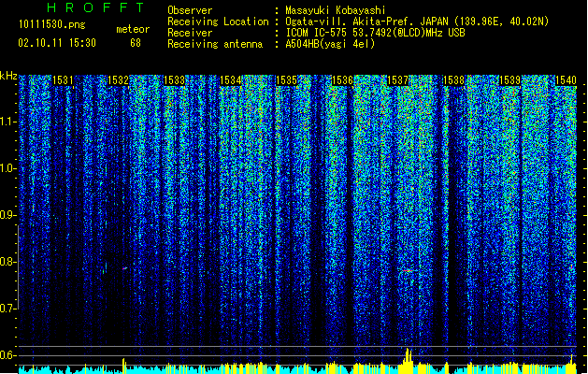Screen dimensions: 588x374
Task: Click the 1538 time marker
Action: (x=453, y=80)
